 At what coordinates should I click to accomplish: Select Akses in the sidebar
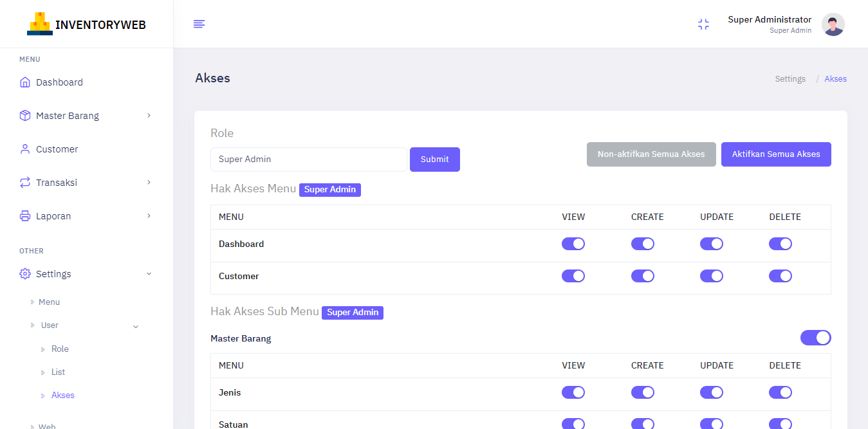point(62,395)
